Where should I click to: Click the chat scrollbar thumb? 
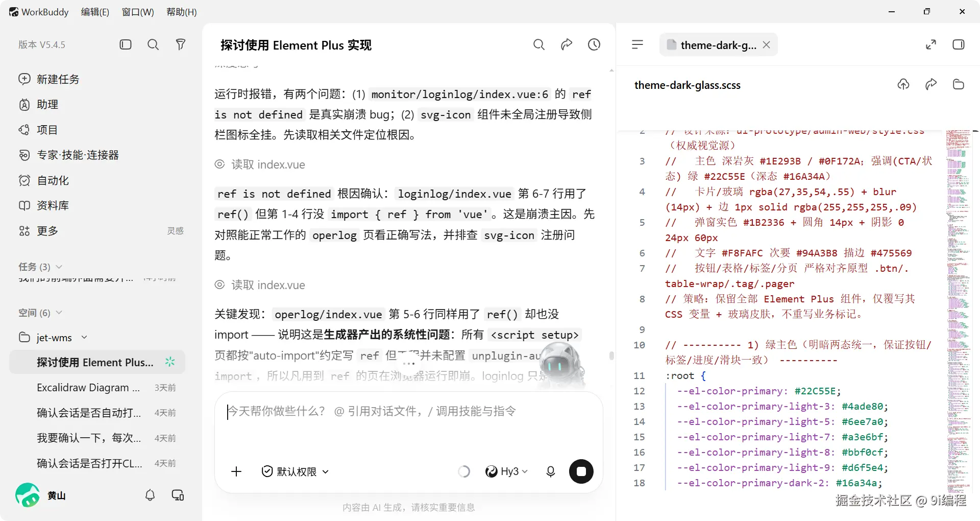pyautogui.click(x=611, y=356)
